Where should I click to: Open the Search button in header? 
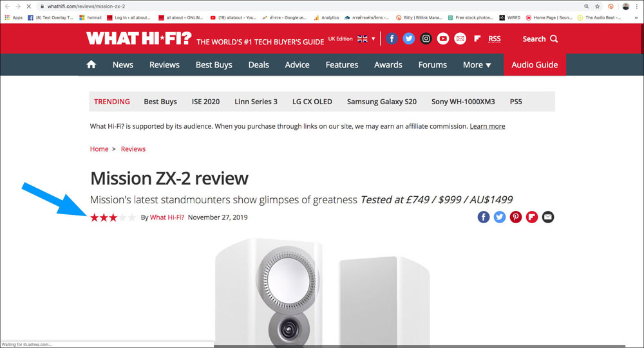[540, 39]
